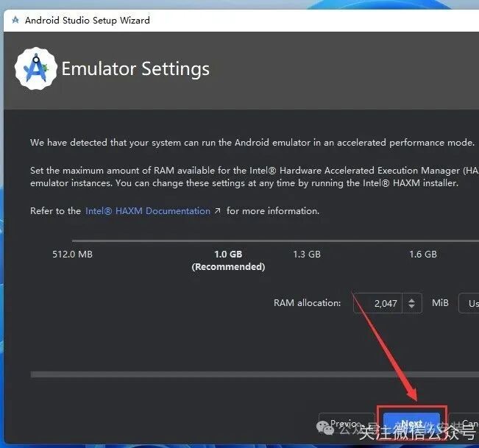Image resolution: width=479 pixels, height=448 pixels.
Task: Click the Android Studio Setup Wizard title text
Action: [88, 20]
